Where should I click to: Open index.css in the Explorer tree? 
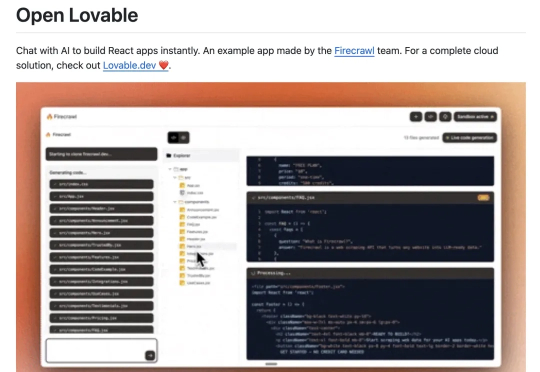(191, 193)
